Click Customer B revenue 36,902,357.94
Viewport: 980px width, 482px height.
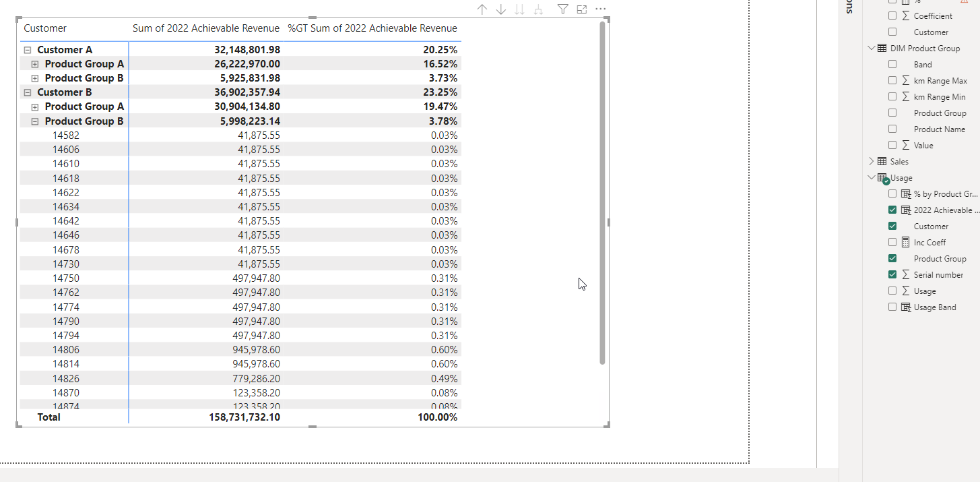pos(247,92)
